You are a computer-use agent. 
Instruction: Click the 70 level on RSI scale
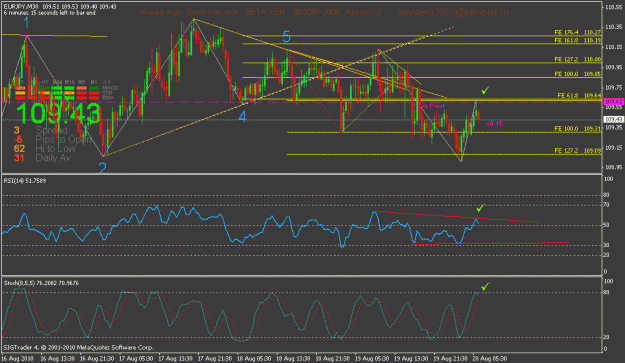(x=606, y=205)
